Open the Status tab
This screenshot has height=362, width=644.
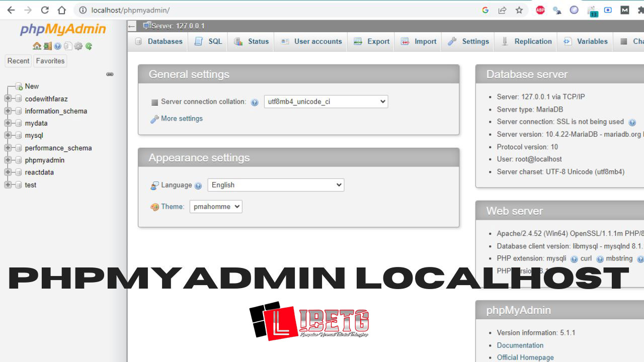251,42
